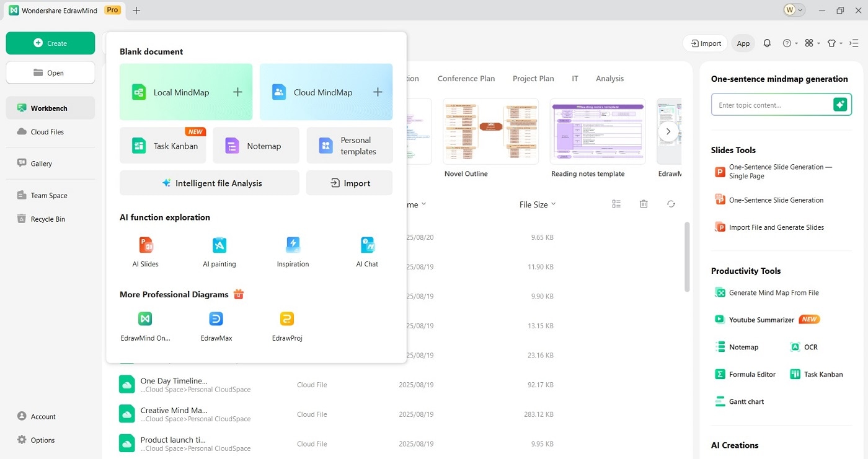Launch Intelligent file Analysis
The height and width of the screenshot is (459, 868).
tap(210, 183)
